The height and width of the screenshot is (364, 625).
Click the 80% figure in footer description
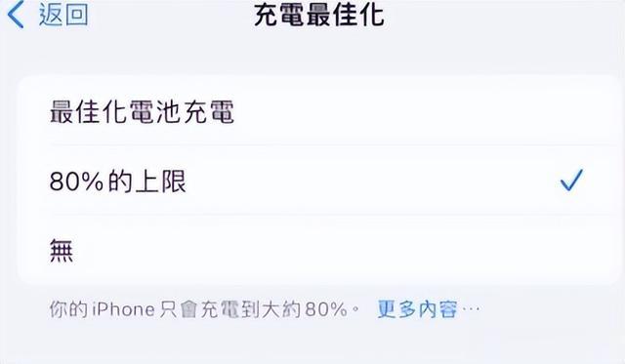(x=326, y=309)
